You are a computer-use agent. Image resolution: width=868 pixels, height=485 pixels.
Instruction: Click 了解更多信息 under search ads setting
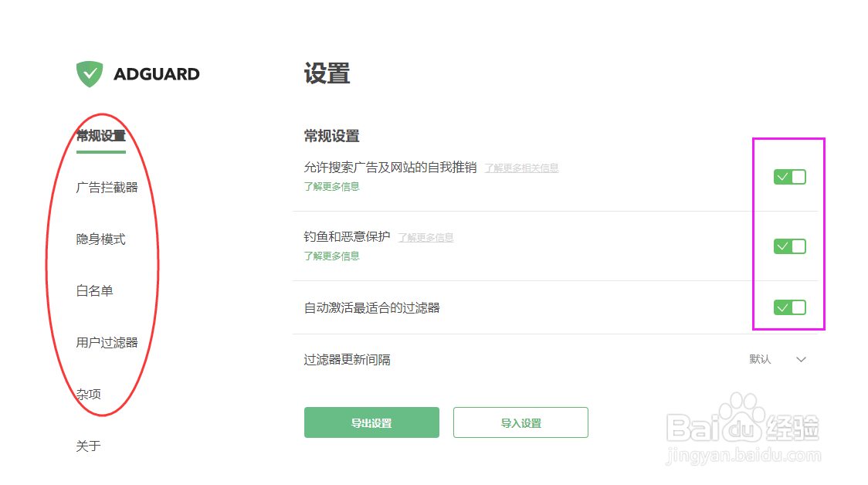pyautogui.click(x=331, y=186)
